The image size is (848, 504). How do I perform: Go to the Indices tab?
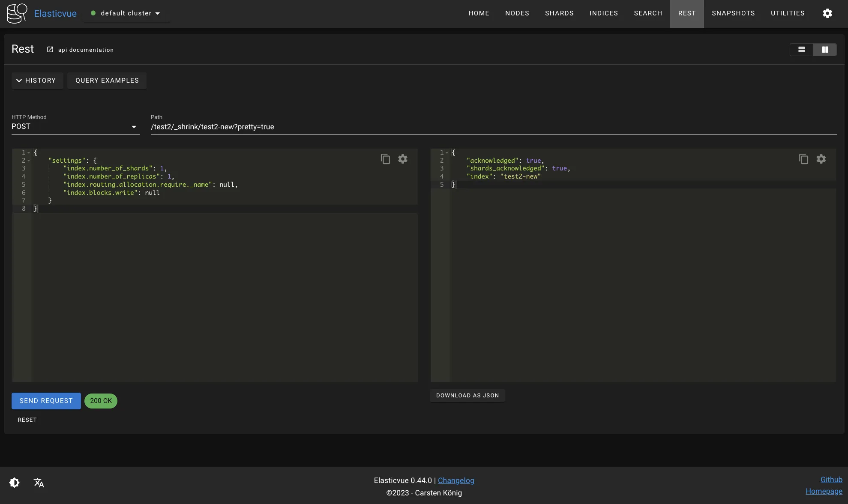(x=603, y=13)
